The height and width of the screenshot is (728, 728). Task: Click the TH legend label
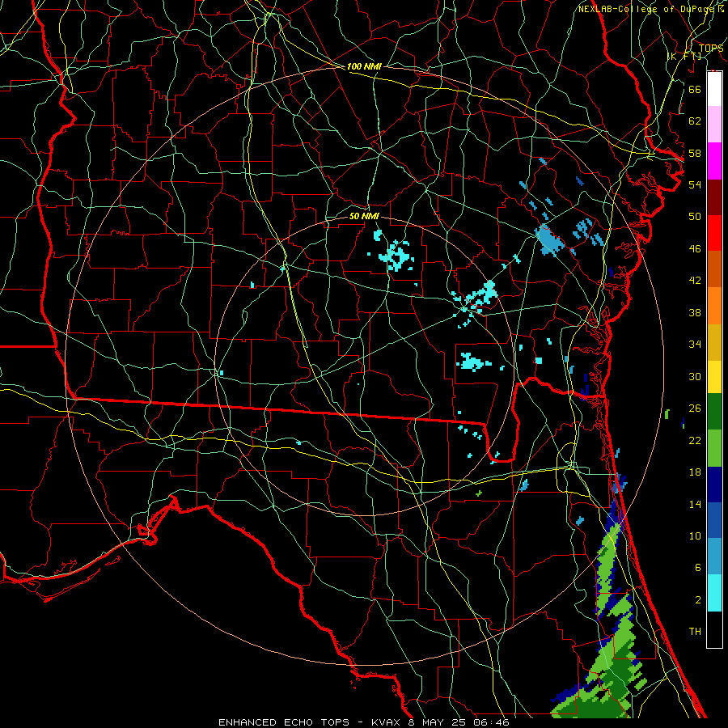click(695, 632)
